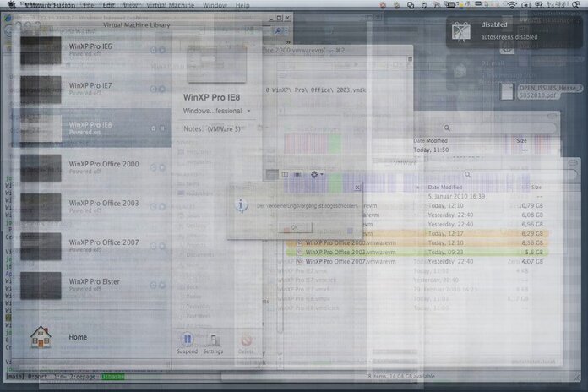Click the '2:depage' terminal status tab

[83, 376]
